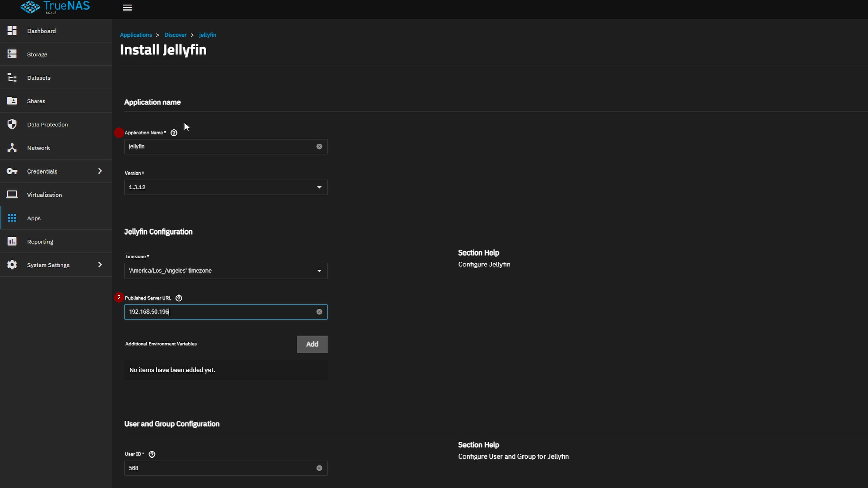Open Storage menu item
The image size is (868, 488).
[x=56, y=54]
